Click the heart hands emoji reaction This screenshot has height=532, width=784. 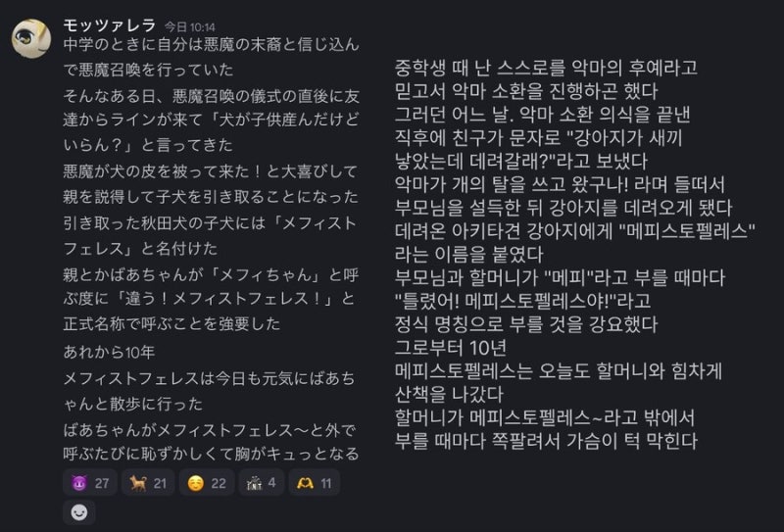[314, 483]
